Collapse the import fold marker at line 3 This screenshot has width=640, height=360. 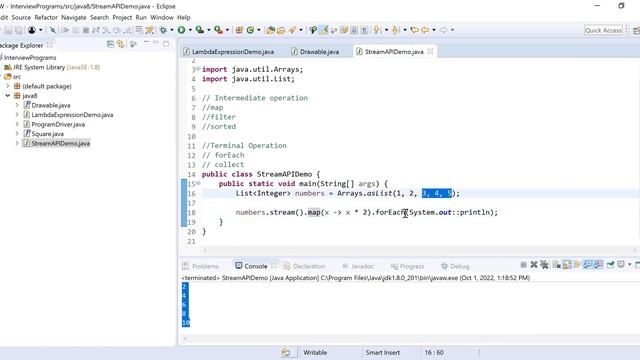[198, 69]
